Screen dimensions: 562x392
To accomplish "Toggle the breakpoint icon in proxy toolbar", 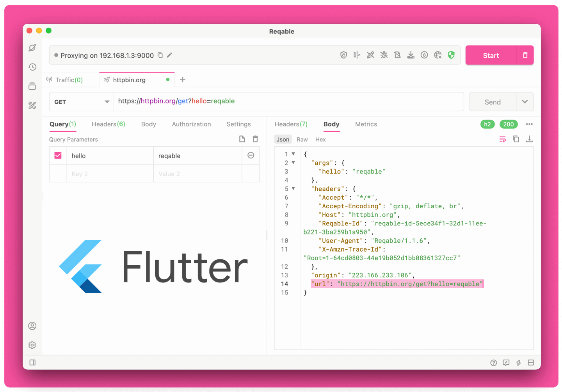I will [357, 55].
